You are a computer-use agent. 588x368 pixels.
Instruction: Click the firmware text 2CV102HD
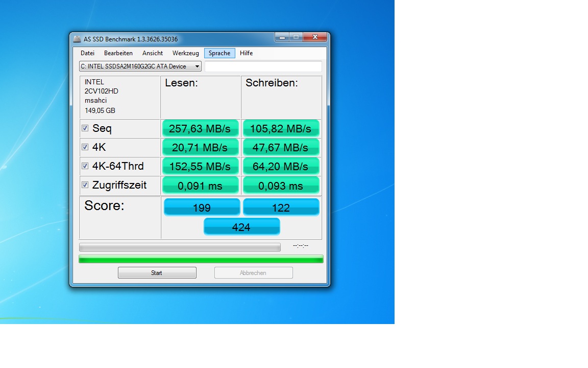tap(101, 91)
